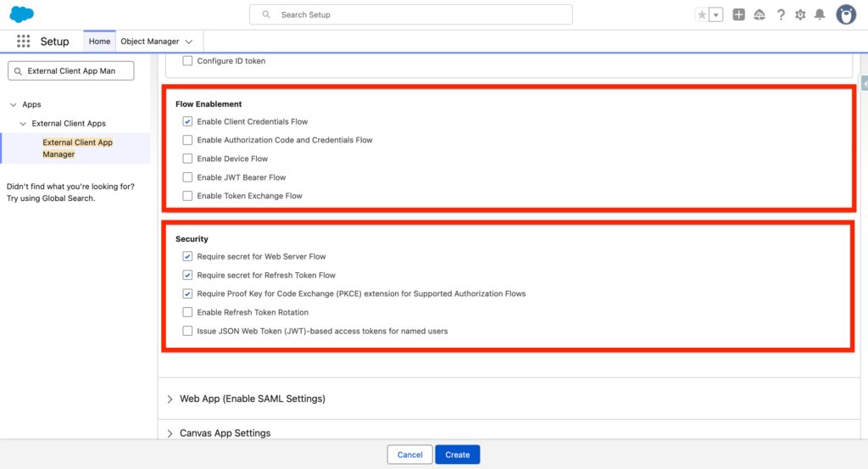Switch to the Home tab
Screen dimensions: 868x469
pos(99,42)
